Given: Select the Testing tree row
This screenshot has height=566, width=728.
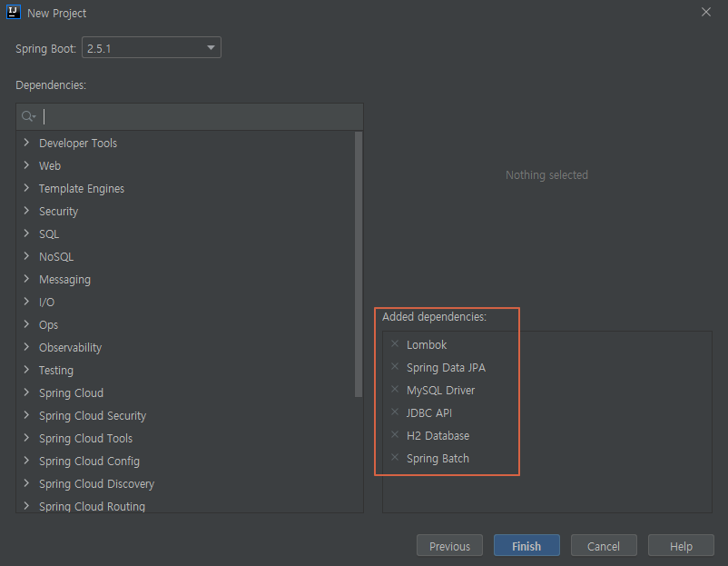Looking at the screenshot, I should (x=185, y=371).
